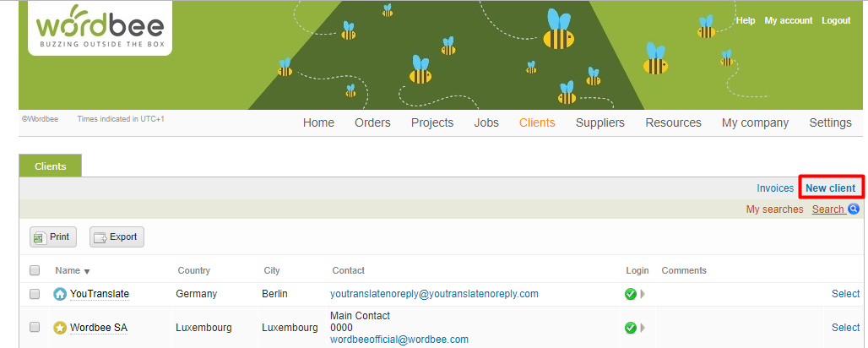Expand the login arrow for YouTranslate
The width and height of the screenshot is (868, 348).
click(642, 294)
